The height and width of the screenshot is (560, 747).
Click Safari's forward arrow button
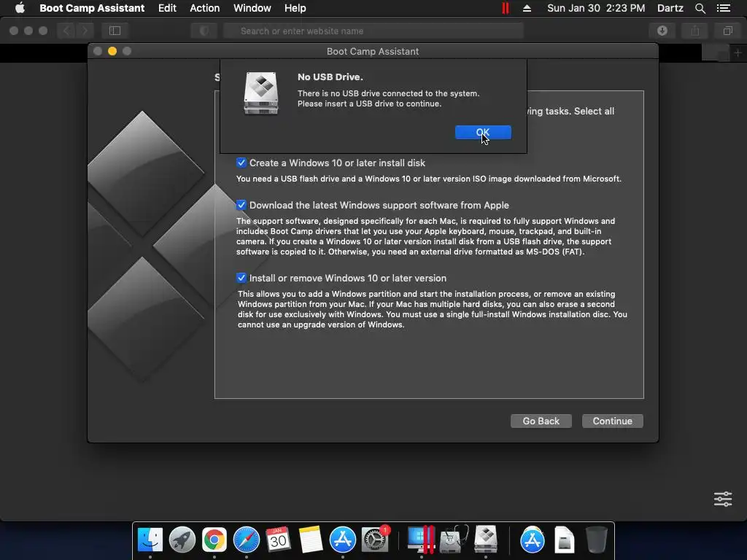pos(85,31)
